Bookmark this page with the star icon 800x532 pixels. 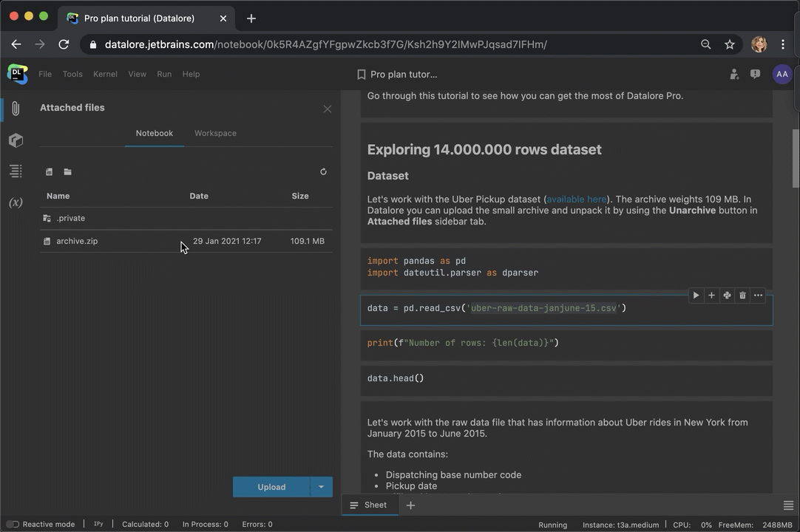[x=730, y=44]
